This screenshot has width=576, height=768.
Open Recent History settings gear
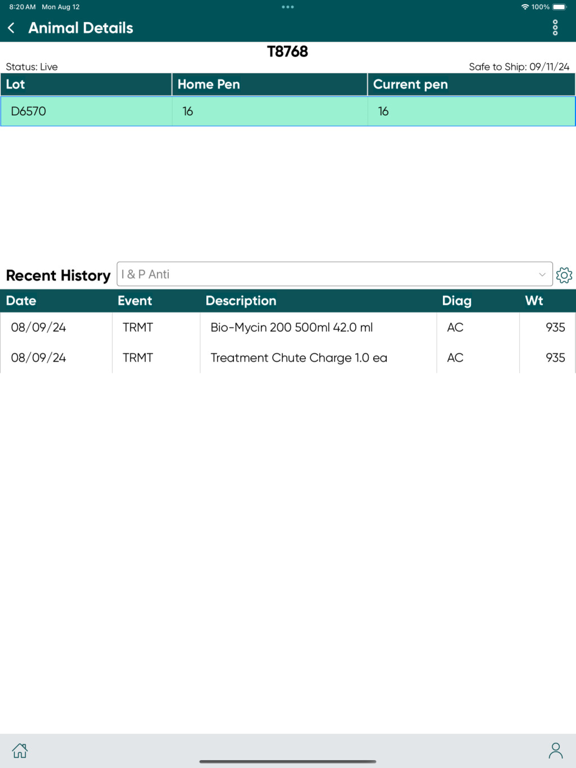click(x=564, y=275)
